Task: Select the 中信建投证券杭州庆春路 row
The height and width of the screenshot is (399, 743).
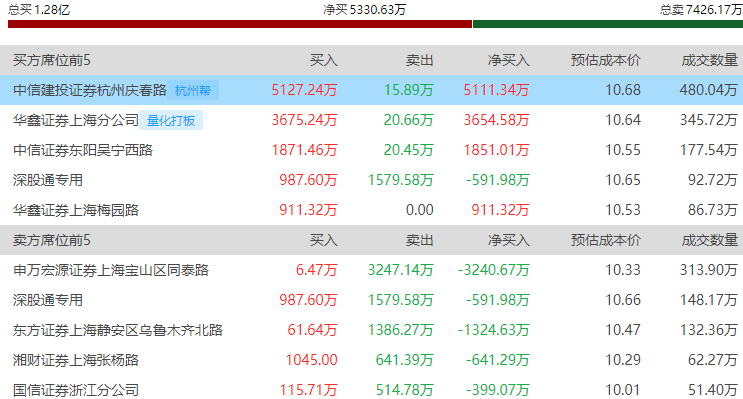Action: [x=372, y=90]
